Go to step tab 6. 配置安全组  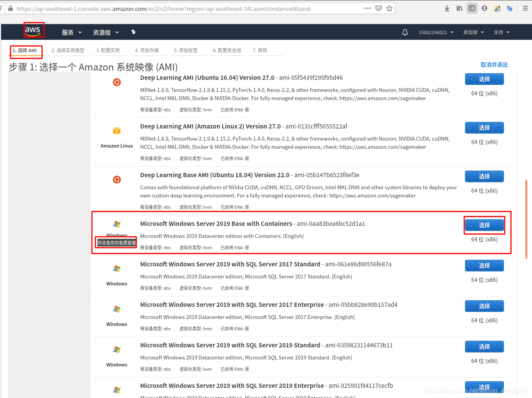pos(227,50)
